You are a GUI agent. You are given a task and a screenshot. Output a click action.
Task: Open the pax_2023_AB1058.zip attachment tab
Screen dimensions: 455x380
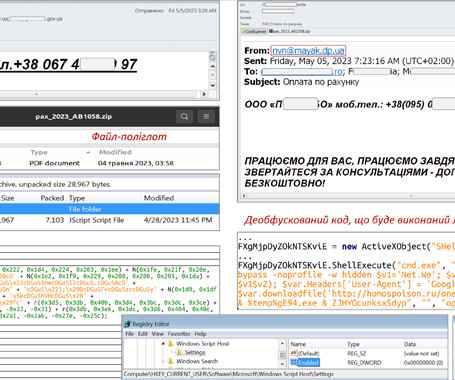[290, 31]
